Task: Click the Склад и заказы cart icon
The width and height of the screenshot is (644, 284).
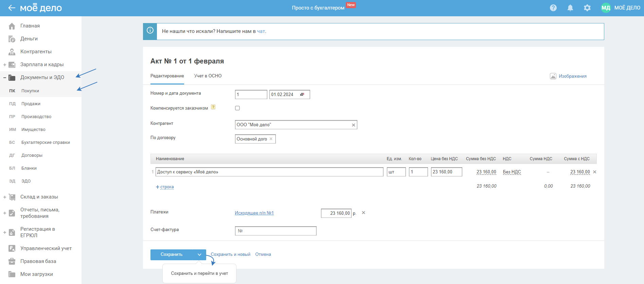Action: pyautogui.click(x=12, y=197)
